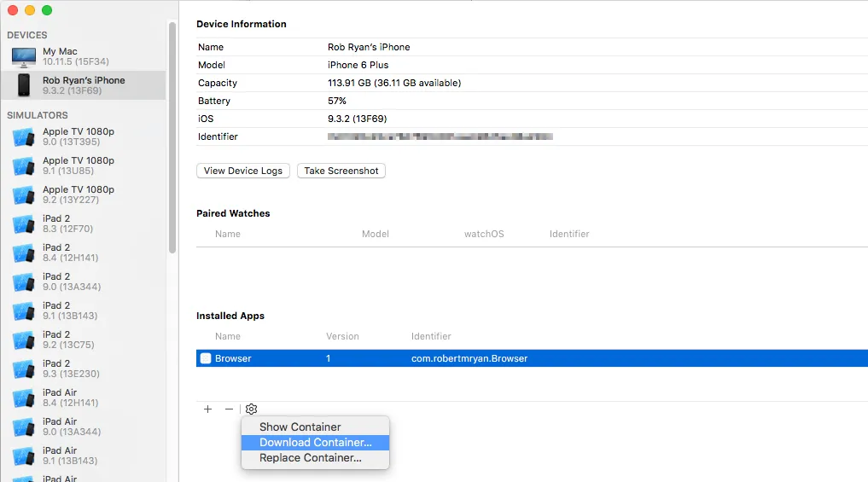Click the window minimize yellow button
Image resolution: width=868 pixels, height=482 pixels.
pos(30,10)
